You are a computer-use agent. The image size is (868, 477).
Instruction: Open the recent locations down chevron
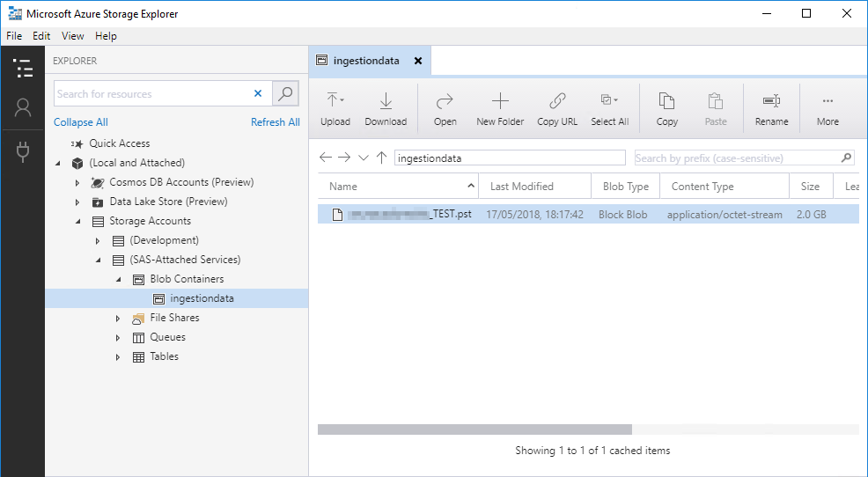364,158
